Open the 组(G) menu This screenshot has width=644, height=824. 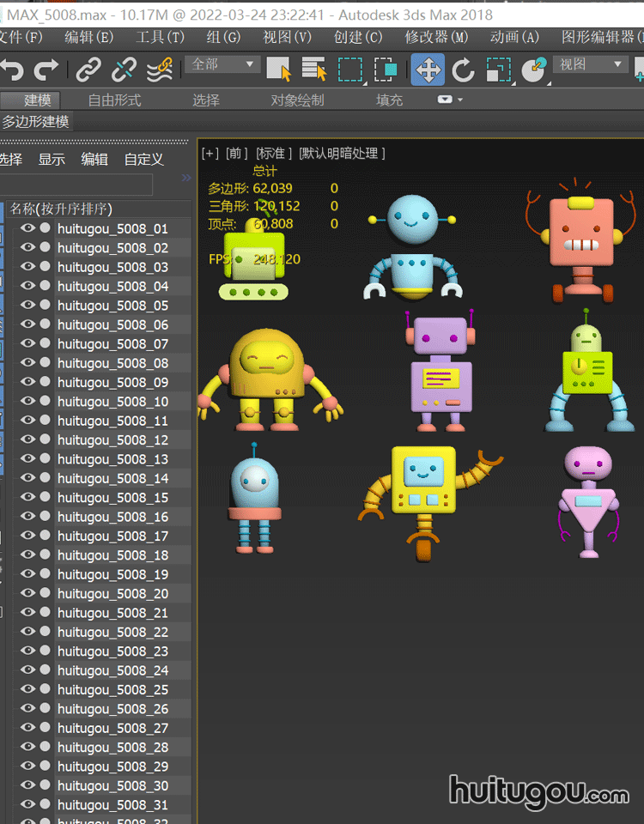tap(223, 37)
